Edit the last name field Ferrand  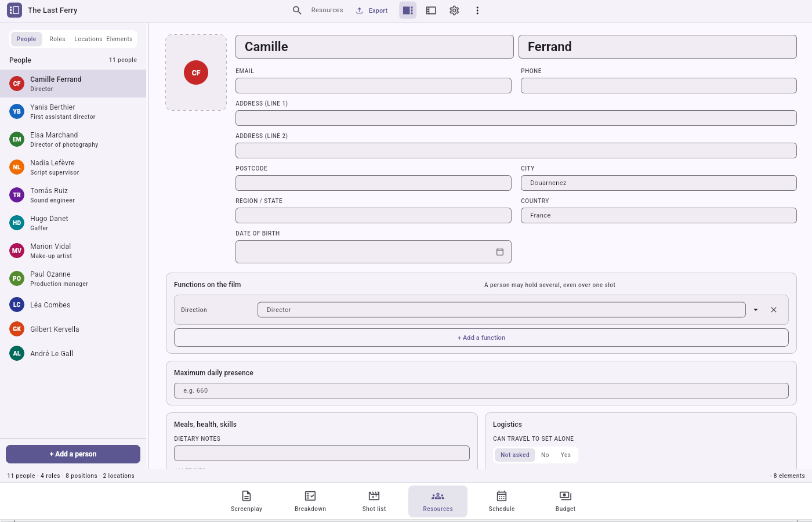(x=658, y=46)
